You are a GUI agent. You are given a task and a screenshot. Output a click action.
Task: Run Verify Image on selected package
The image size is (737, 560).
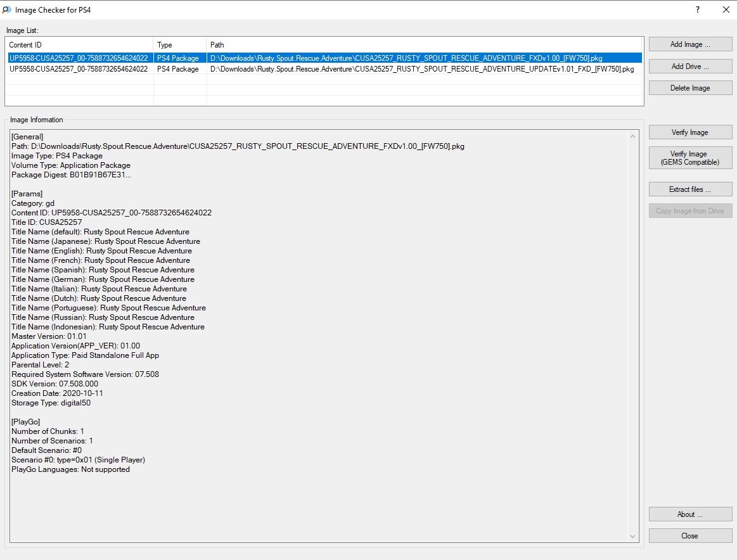coord(690,132)
